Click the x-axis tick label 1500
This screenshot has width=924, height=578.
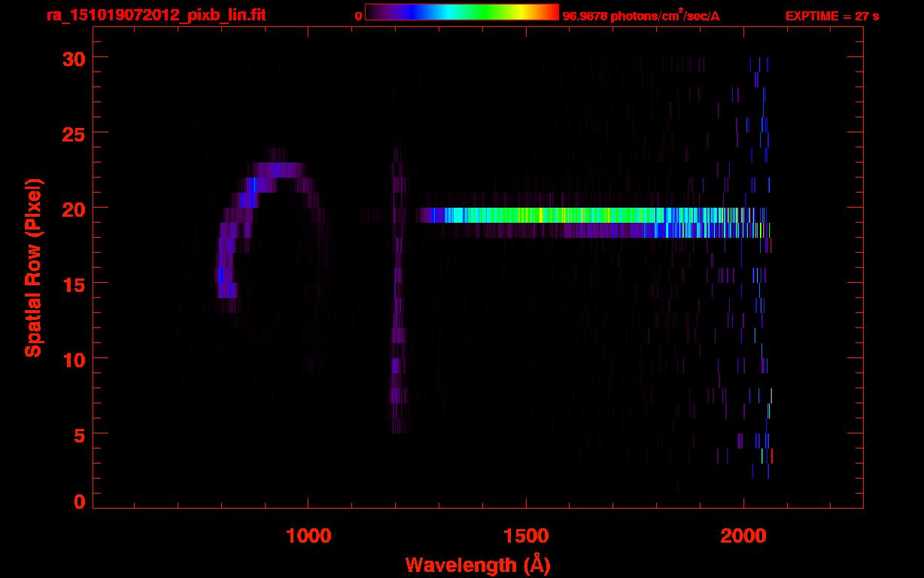click(x=525, y=535)
